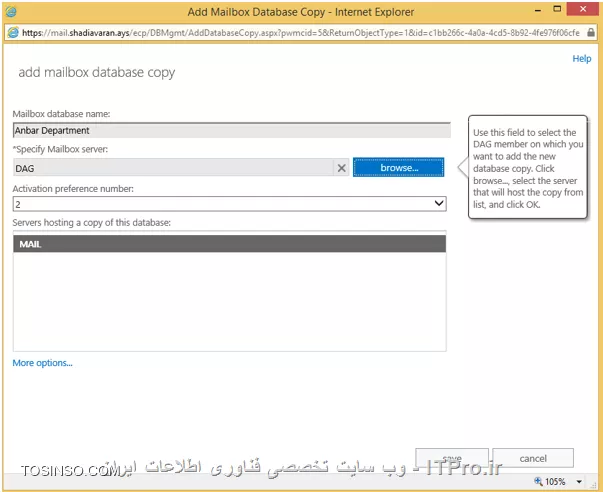Click the Mailbox database name field
The height and width of the screenshot is (492, 603).
(232, 130)
